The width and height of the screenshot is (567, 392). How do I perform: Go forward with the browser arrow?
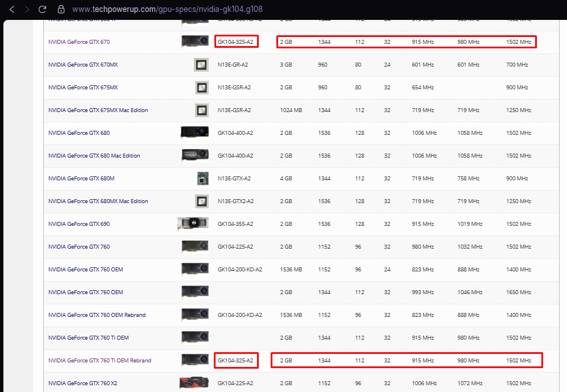(x=27, y=10)
